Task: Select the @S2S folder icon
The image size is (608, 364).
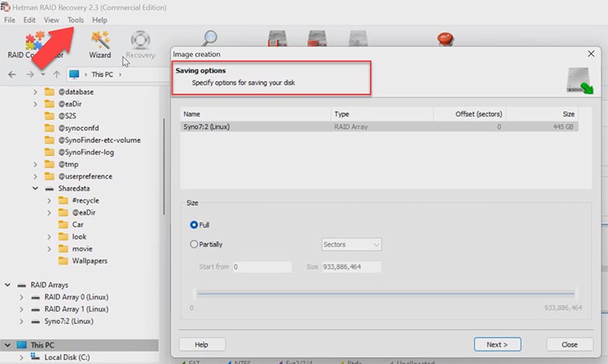Action: click(x=49, y=116)
